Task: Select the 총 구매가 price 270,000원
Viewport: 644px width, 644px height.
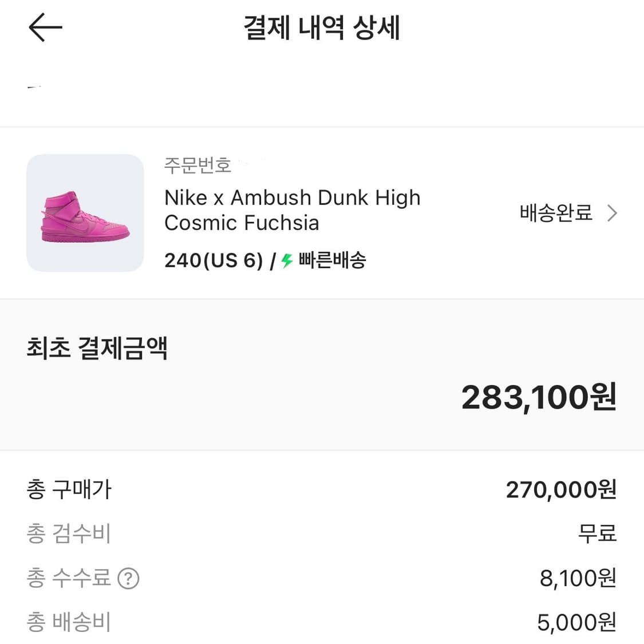Action: 559,489
